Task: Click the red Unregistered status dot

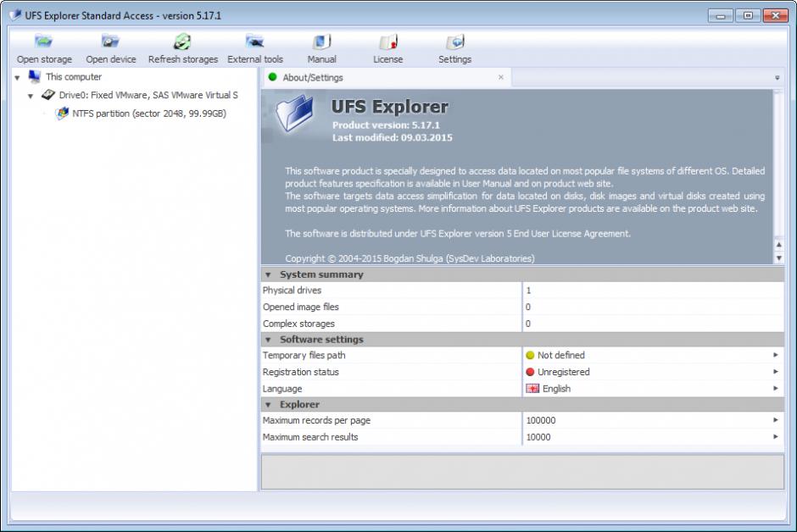Action: click(530, 372)
